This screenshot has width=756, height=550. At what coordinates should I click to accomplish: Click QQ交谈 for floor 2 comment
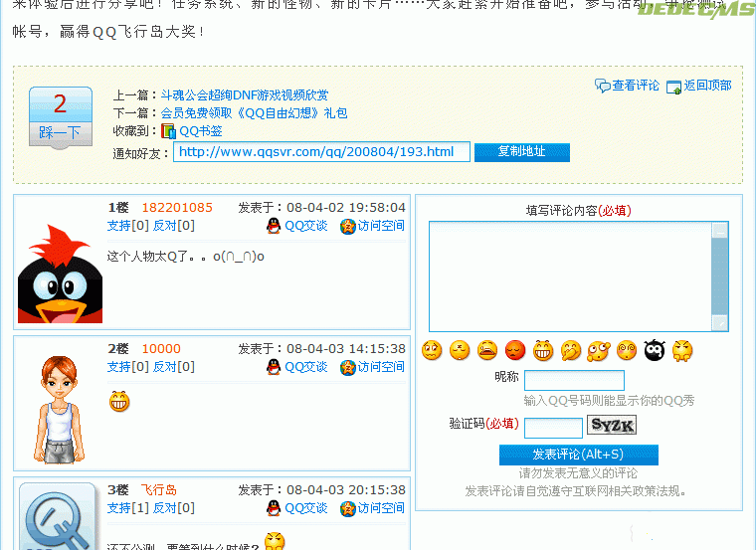[x=305, y=367]
